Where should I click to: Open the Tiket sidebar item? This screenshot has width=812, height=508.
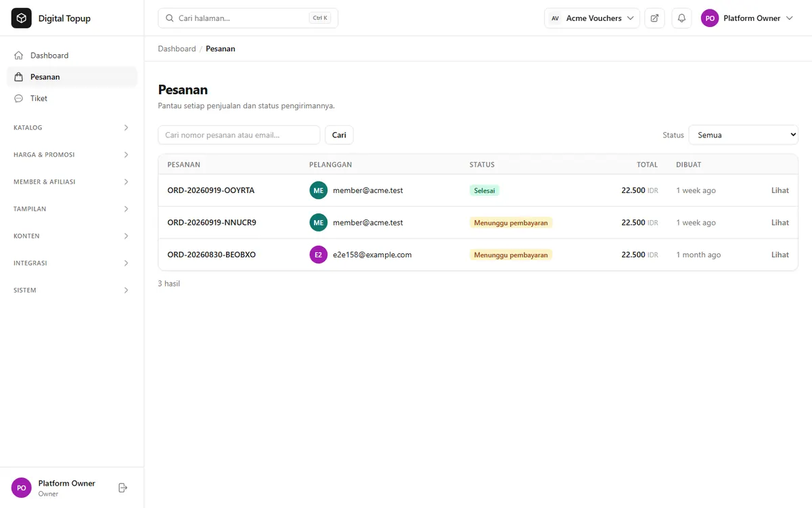point(72,98)
